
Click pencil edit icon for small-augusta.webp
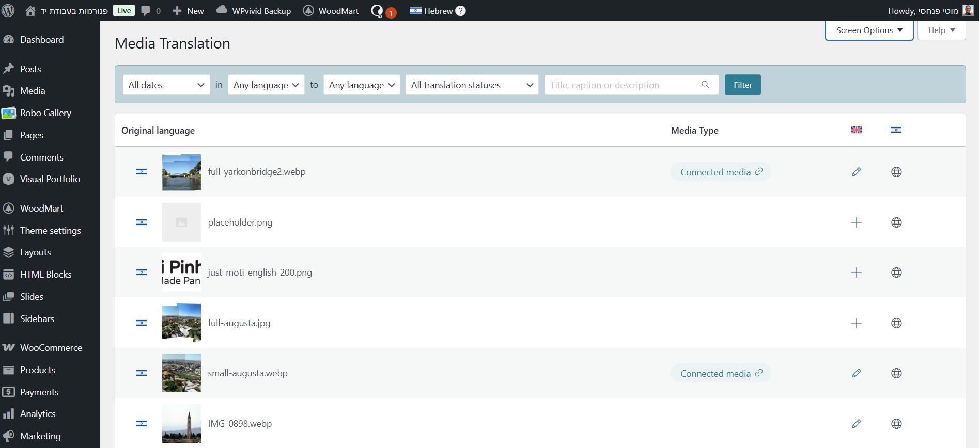(856, 373)
